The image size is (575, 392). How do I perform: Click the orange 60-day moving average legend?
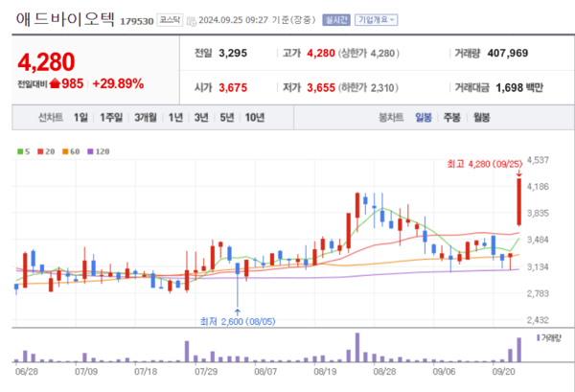[x=71, y=151]
